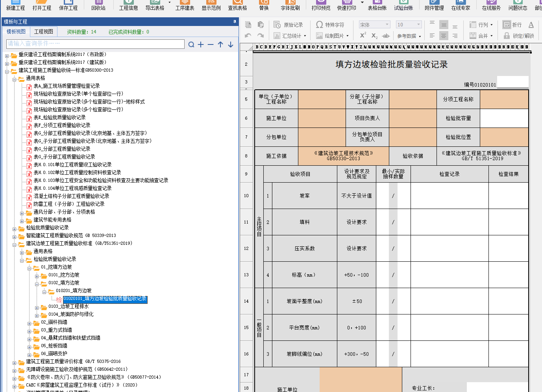Pin the 模板与工程 panel
The width and height of the screenshot is (542, 392).
[235, 22]
